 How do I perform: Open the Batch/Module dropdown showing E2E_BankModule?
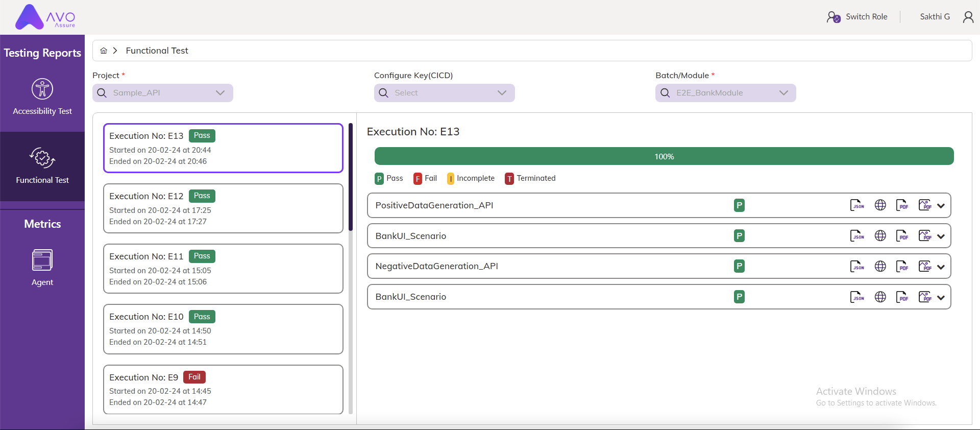725,93
